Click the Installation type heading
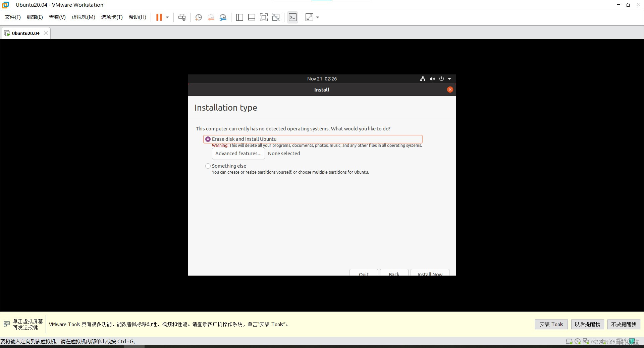 [x=226, y=108]
